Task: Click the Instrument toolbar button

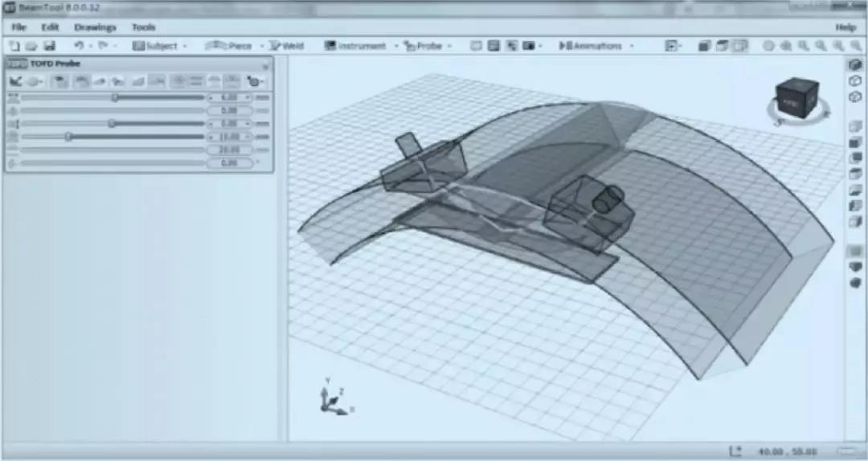Action: 355,46
